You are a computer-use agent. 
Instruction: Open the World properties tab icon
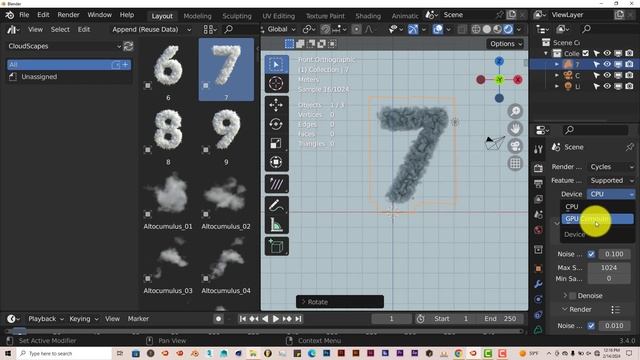538,230
